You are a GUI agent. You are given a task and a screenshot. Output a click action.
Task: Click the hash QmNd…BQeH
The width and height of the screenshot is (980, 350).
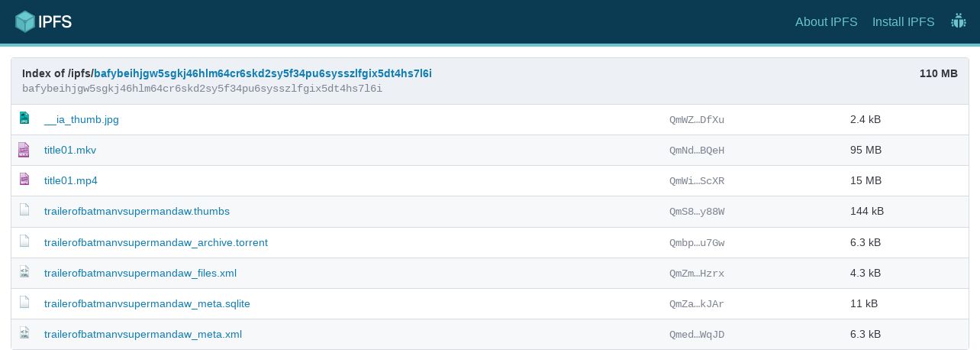pos(697,151)
